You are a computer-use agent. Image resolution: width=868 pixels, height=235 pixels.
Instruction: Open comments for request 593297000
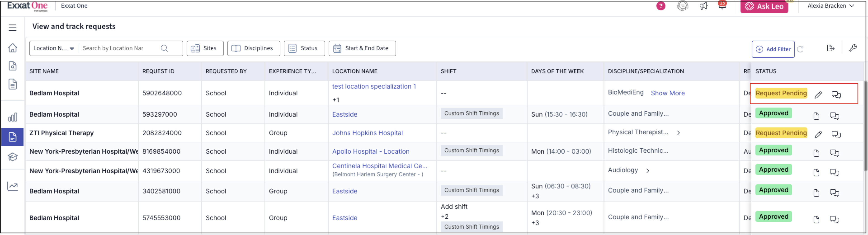click(834, 116)
